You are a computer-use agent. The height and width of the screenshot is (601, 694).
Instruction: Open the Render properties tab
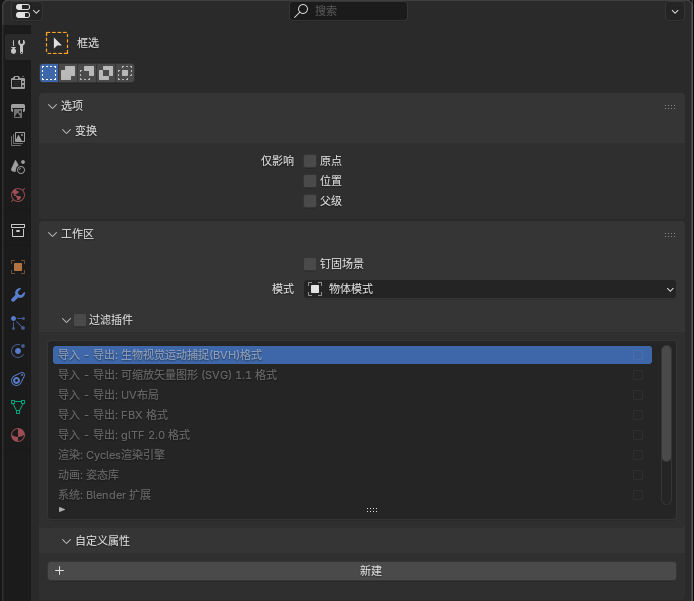tap(17, 82)
